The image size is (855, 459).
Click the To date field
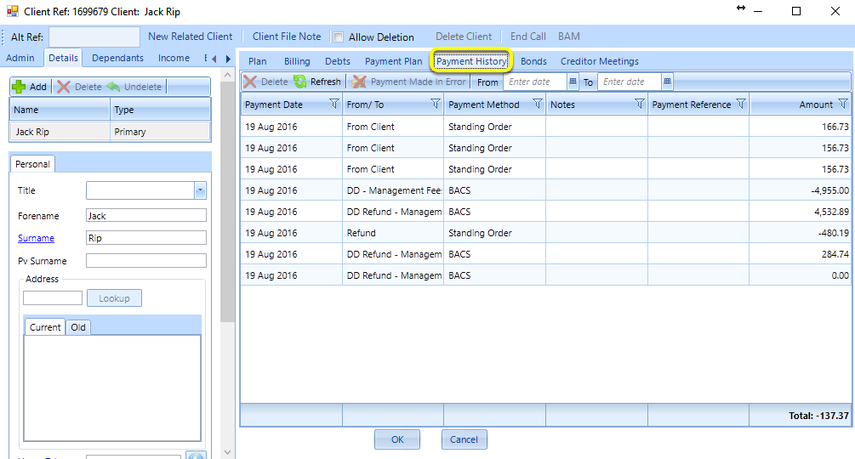click(630, 82)
